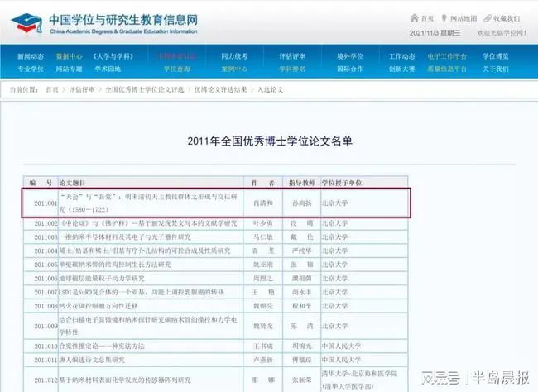Open 电子工作平台 navigation item

447,56
